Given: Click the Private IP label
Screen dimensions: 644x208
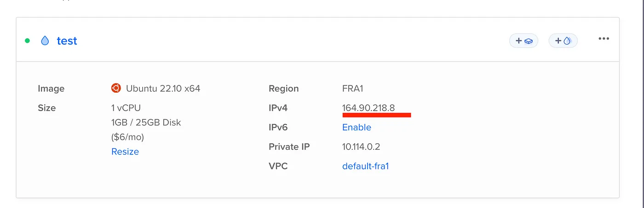Looking at the screenshot, I should click(289, 147).
